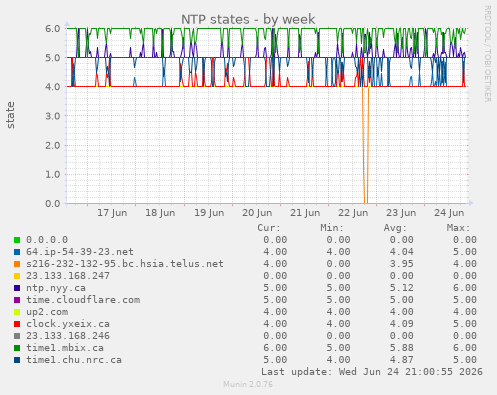The image size is (497, 395).
Task: Select the ntp.nyy.ca legend label
Action: click(56, 288)
